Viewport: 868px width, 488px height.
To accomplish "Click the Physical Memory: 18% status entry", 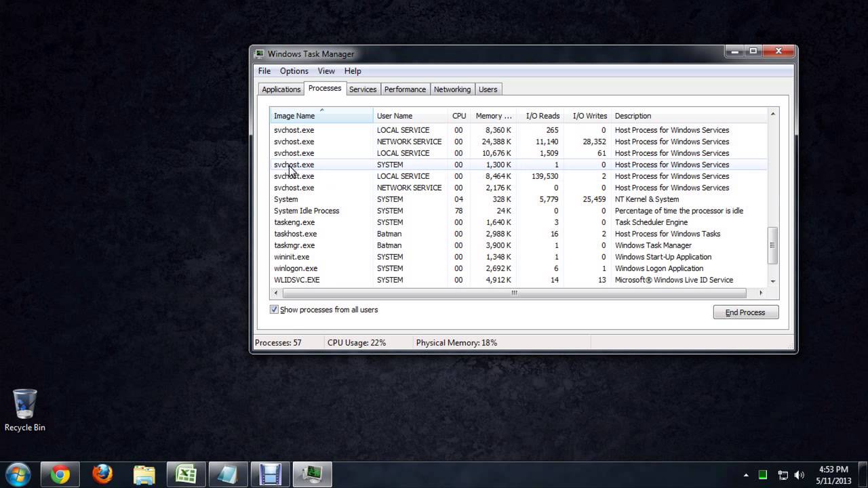I will click(456, 343).
